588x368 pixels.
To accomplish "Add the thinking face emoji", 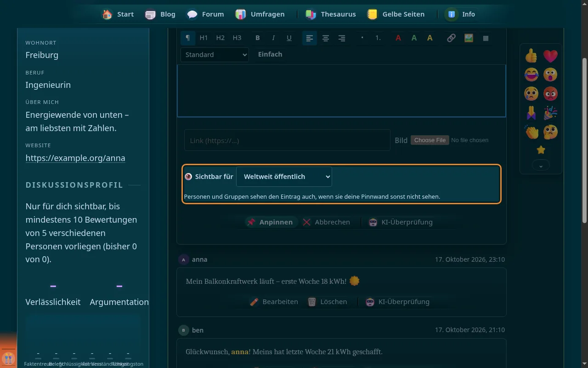I will [x=550, y=132].
